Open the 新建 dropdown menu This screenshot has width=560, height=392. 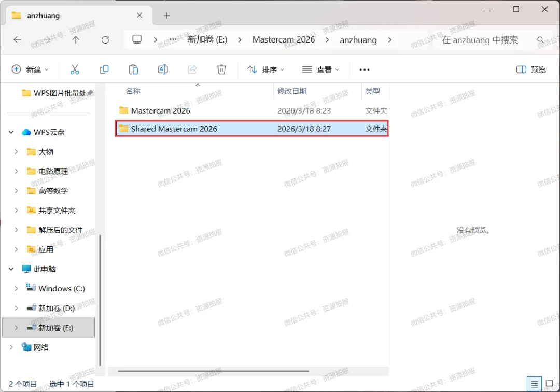click(x=30, y=69)
